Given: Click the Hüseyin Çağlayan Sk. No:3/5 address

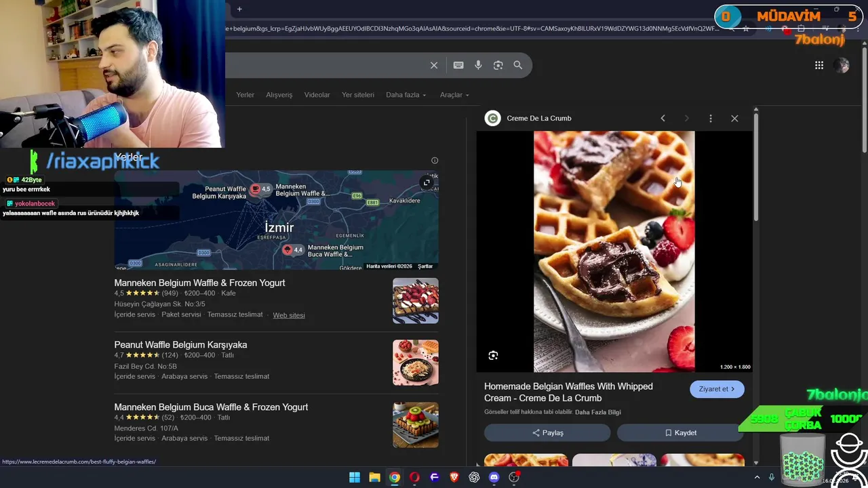Looking at the screenshot, I should [x=159, y=304].
